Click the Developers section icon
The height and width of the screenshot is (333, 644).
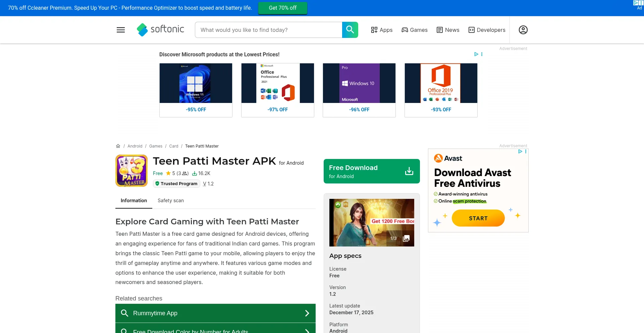click(471, 30)
